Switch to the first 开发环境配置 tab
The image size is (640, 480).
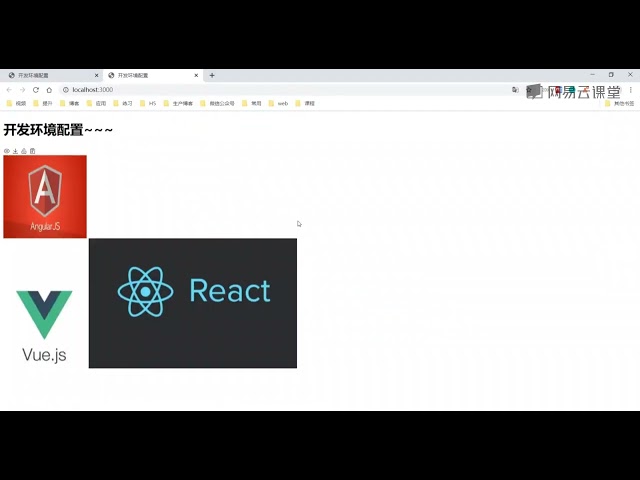[51, 76]
